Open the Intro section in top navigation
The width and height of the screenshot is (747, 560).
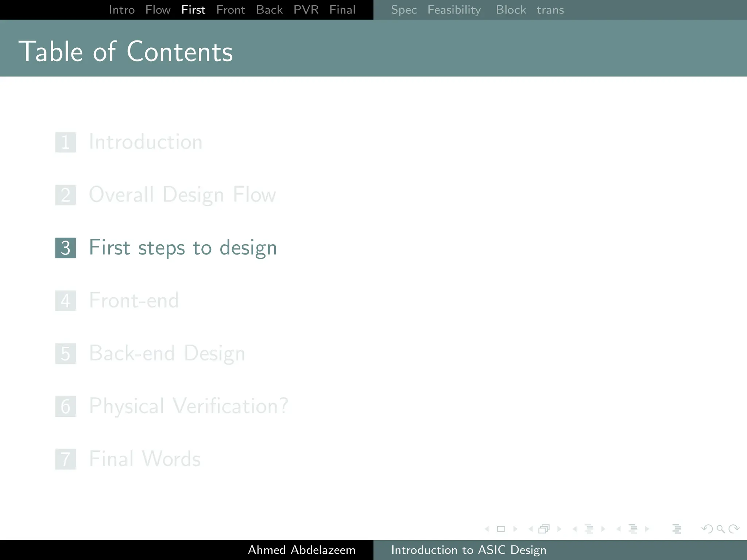[x=122, y=10]
